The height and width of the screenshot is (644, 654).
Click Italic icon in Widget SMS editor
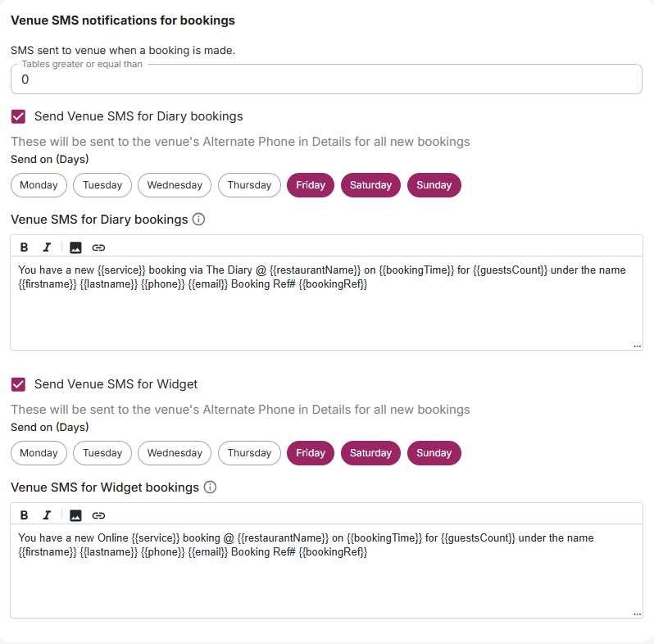pyautogui.click(x=47, y=515)
